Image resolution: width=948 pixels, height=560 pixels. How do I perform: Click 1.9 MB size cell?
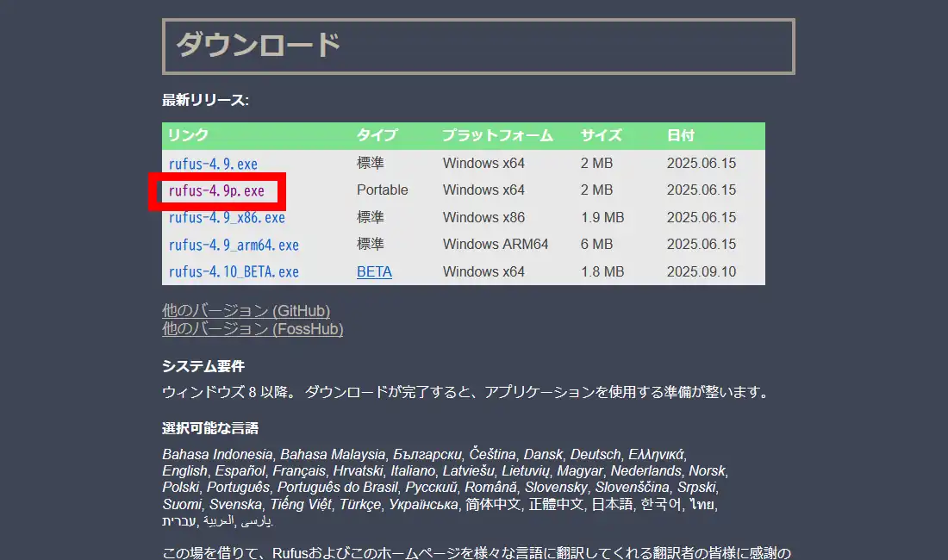[x=602, y=217]
